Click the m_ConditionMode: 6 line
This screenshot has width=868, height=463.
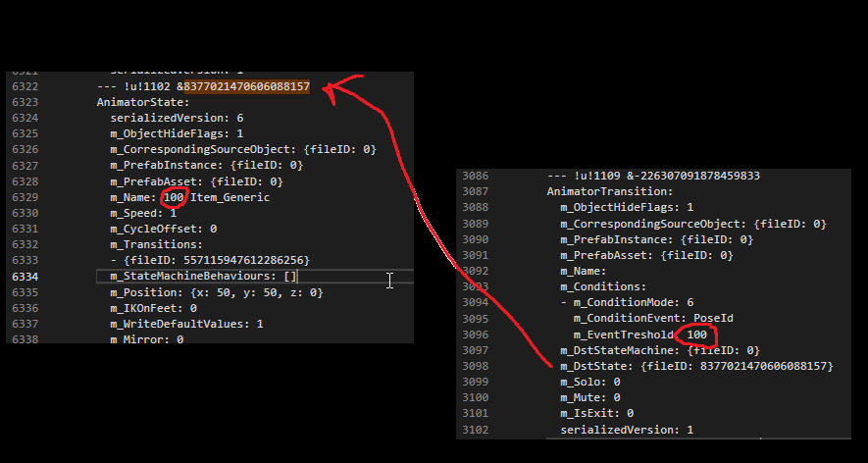coord(627,302)
